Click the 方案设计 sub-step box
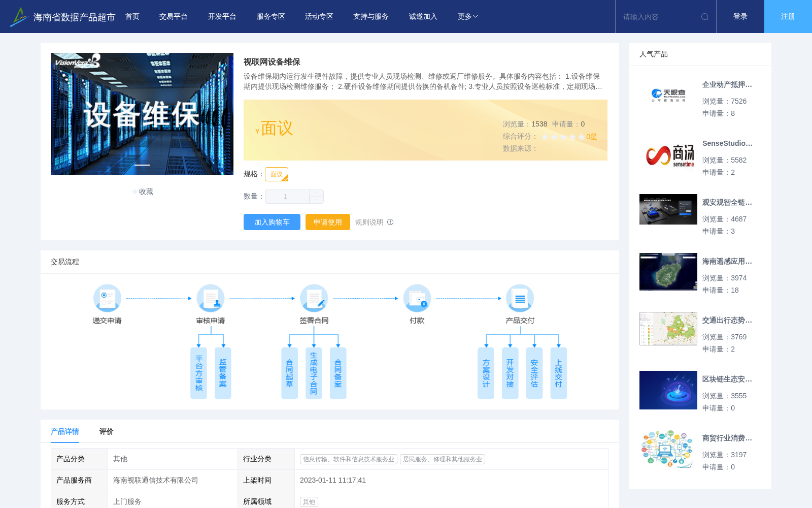This screenshot has width=812, height=508. (x=486, y=373)
